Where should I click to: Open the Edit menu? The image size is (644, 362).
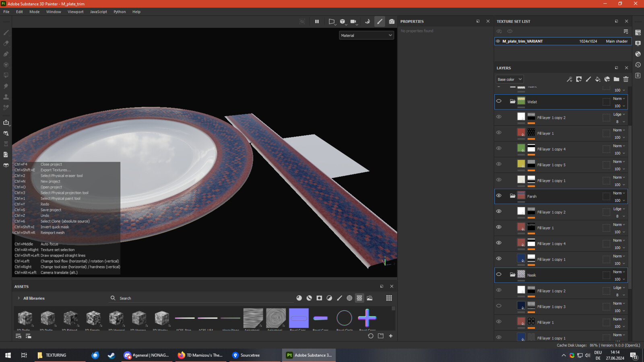coord(19,12)
